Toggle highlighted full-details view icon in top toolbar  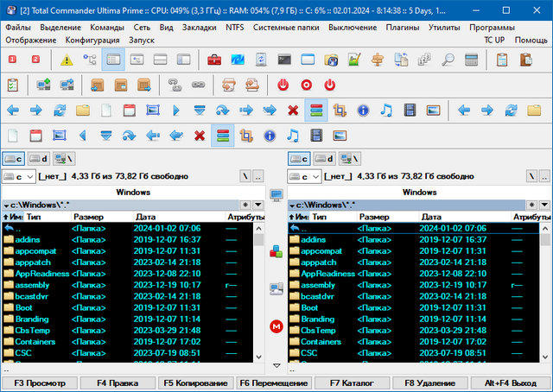(113, 60)
